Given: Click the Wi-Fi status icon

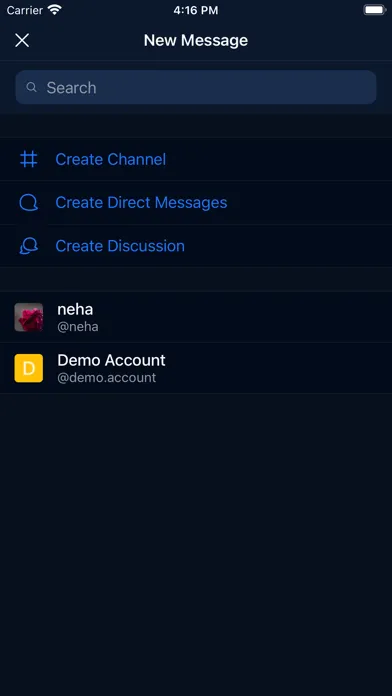Looking at the screenshot, I should (55, 10).
